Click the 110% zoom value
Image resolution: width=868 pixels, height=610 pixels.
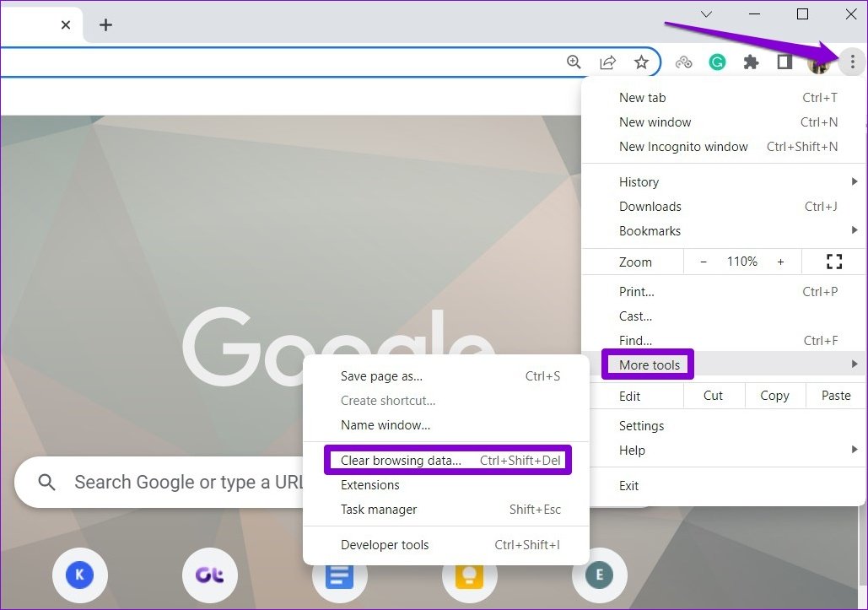pos(741,262)
